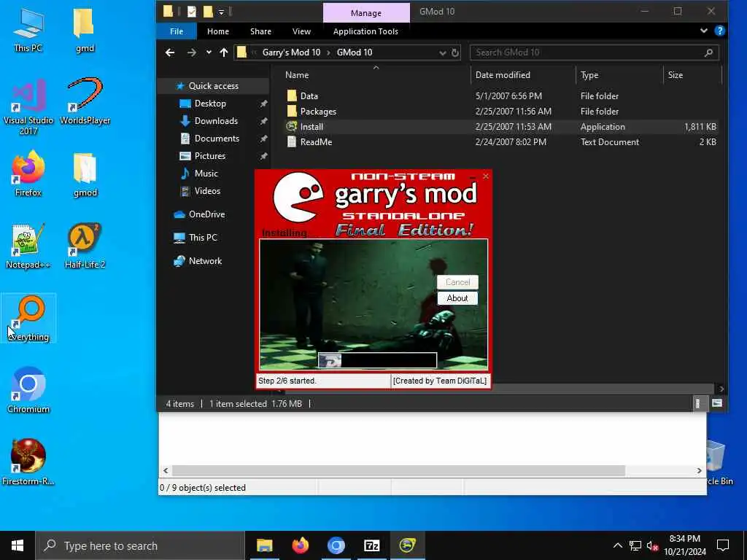Open the network status tray icon
Image resolution: width=747 pixels, height=560 pixels.
[635, 545]
